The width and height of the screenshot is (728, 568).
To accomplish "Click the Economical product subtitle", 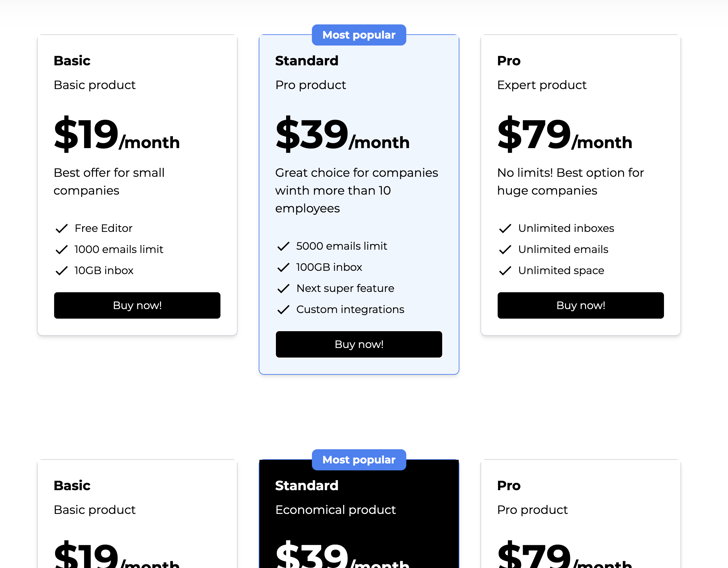I will (335, 510).
